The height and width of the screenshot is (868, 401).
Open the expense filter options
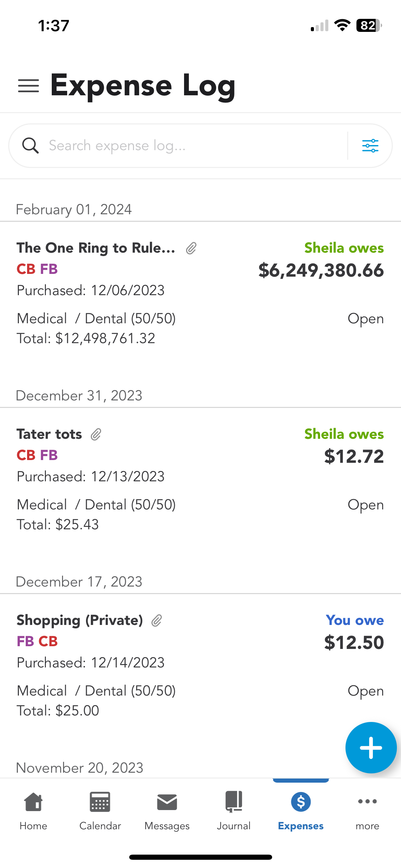tap(370, 146)
